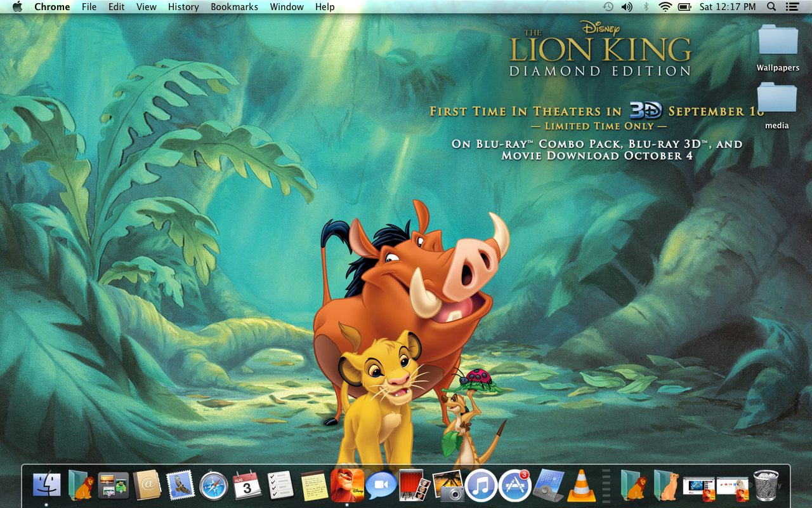Open Spotlight search magnifying glass
812x508 pixels.
[x=771, y=7]
